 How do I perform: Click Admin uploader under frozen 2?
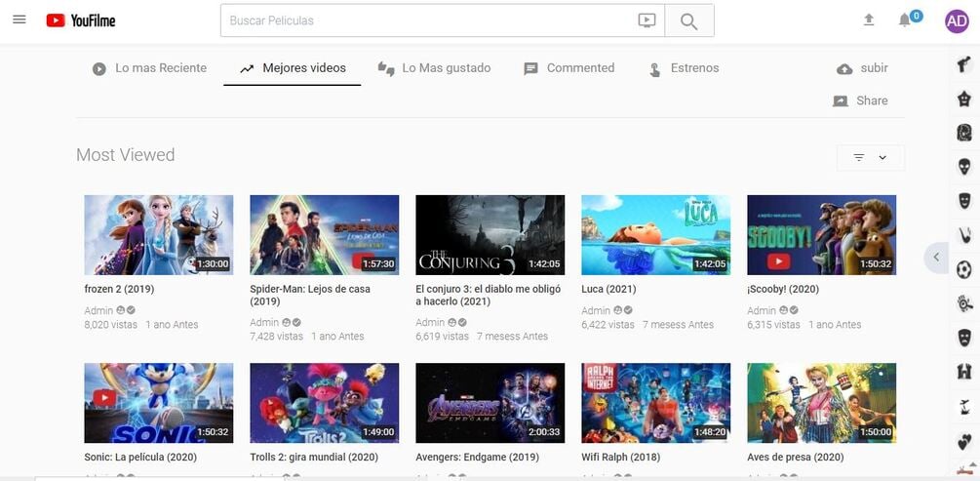[x=98, y=311]
